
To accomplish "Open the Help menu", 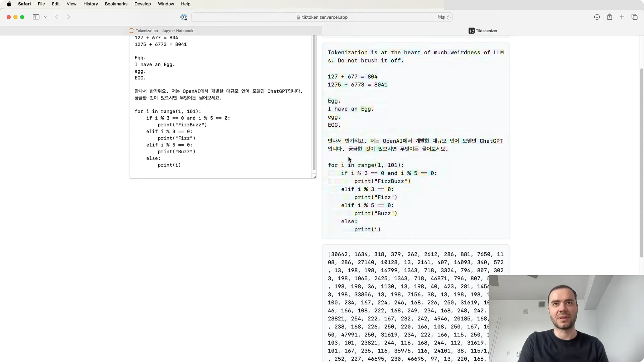I will click(186, 4).
